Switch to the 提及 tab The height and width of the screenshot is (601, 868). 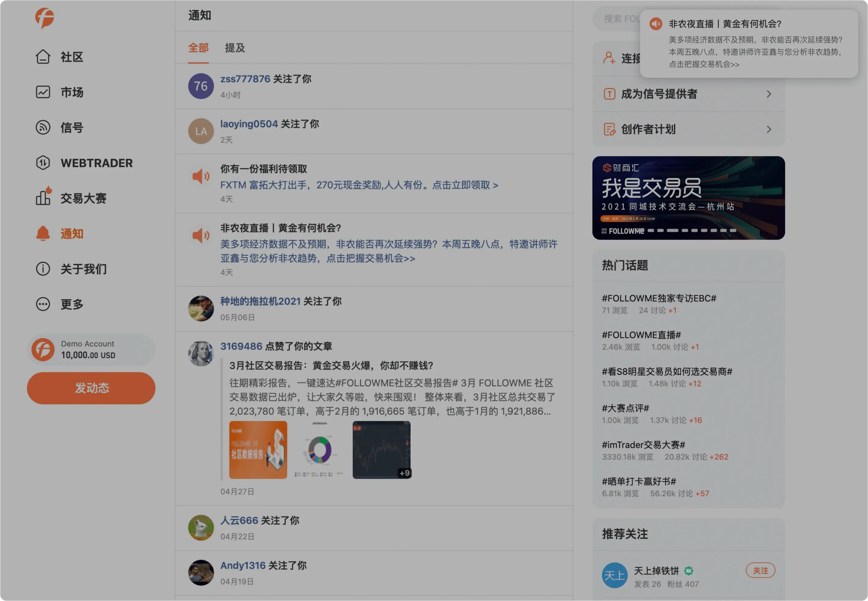[x=235, y=48]
